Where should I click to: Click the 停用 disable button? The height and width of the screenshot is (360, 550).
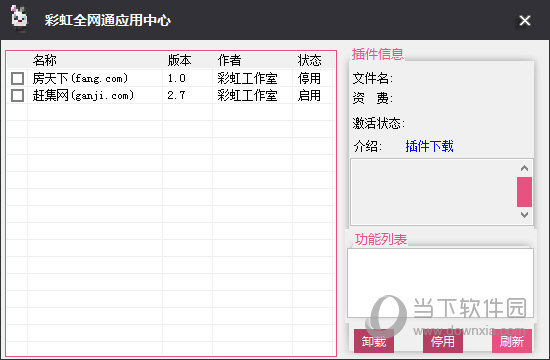(443, 341)
